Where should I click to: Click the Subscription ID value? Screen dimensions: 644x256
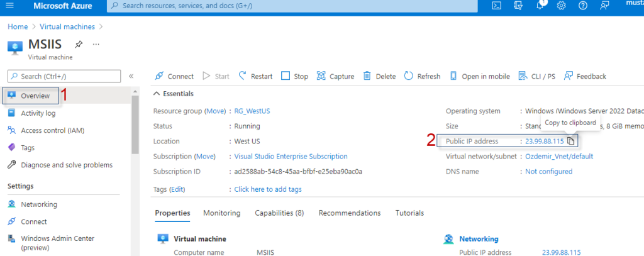[x=298, y=171]
